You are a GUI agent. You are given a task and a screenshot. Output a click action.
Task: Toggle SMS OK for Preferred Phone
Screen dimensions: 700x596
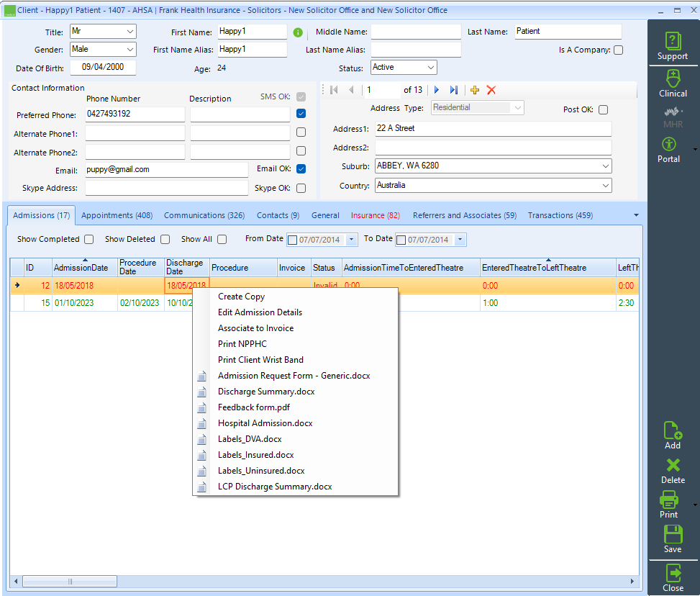pos(301,114)
